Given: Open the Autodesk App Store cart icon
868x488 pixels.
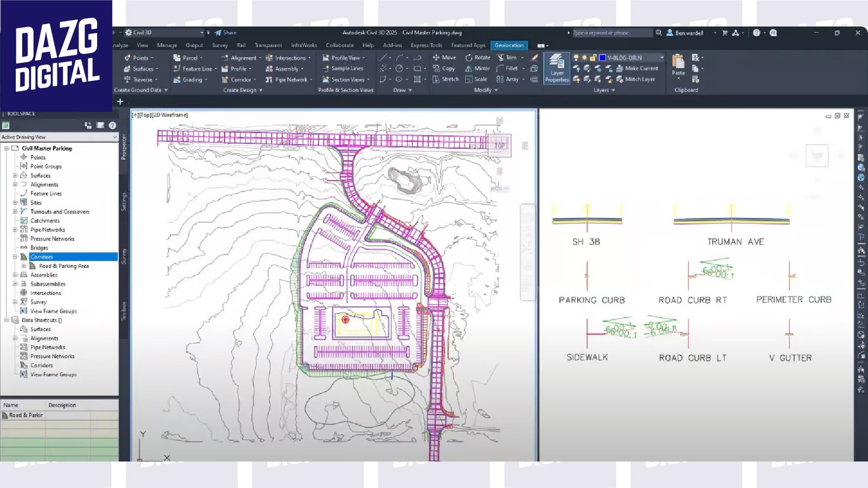Looking at the screenshot, I should (724, 33).
